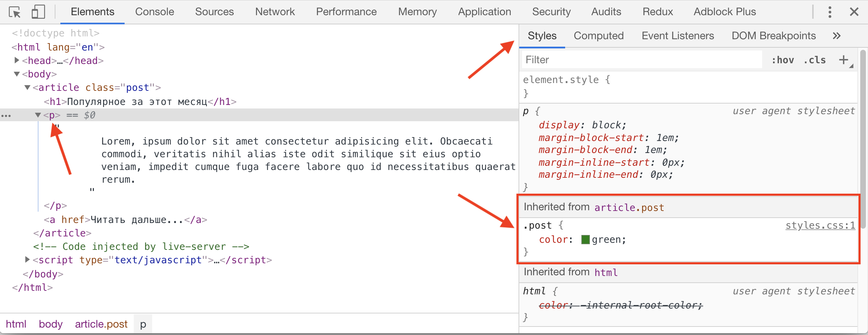Screen dimensions: 868x335
Task: Add a new style rule with plus icon
Action: click(844, 60)
